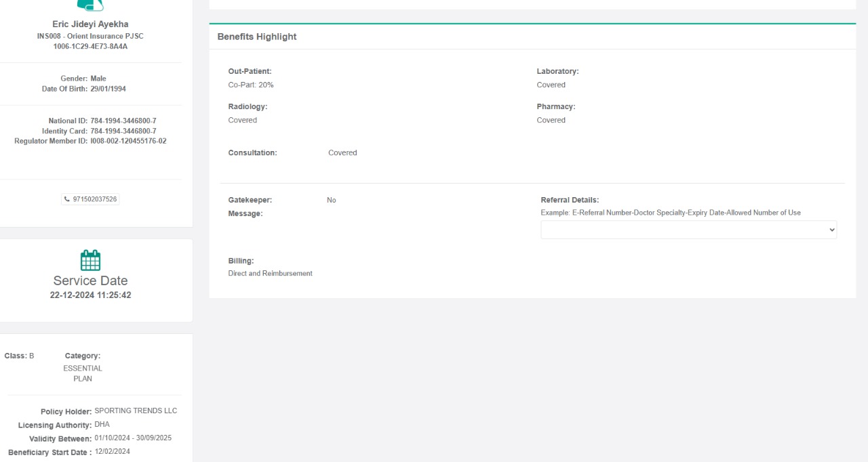Open the Referral Details dropdown
The height and width of the screenshot is (462, 868).
coord(688,230)
